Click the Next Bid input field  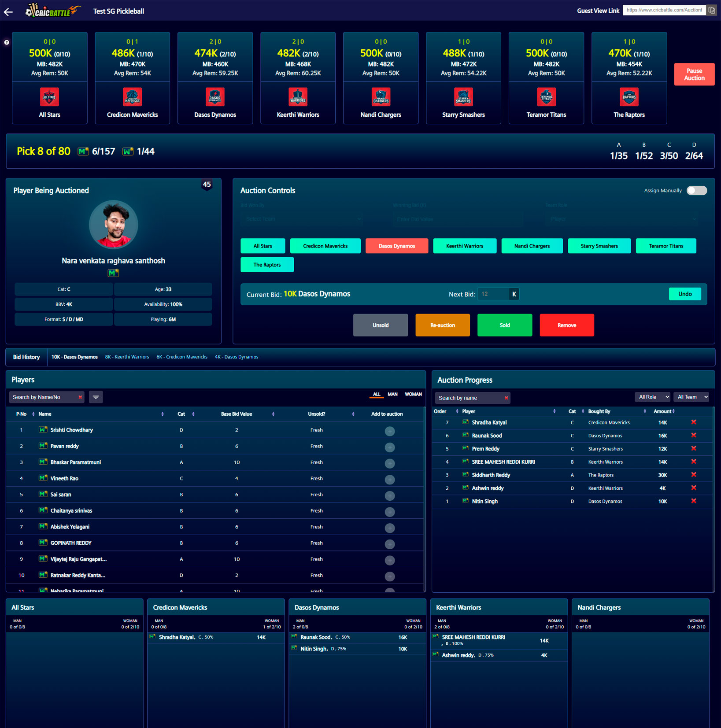[x=493, y=294]
